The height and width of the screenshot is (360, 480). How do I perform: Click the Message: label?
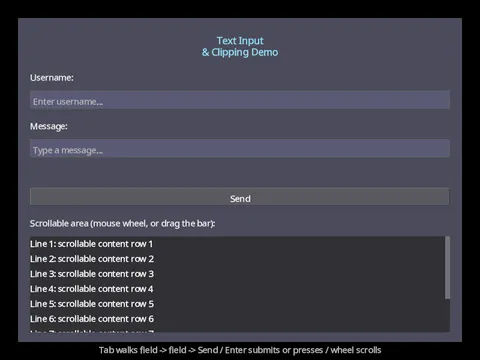49,127
